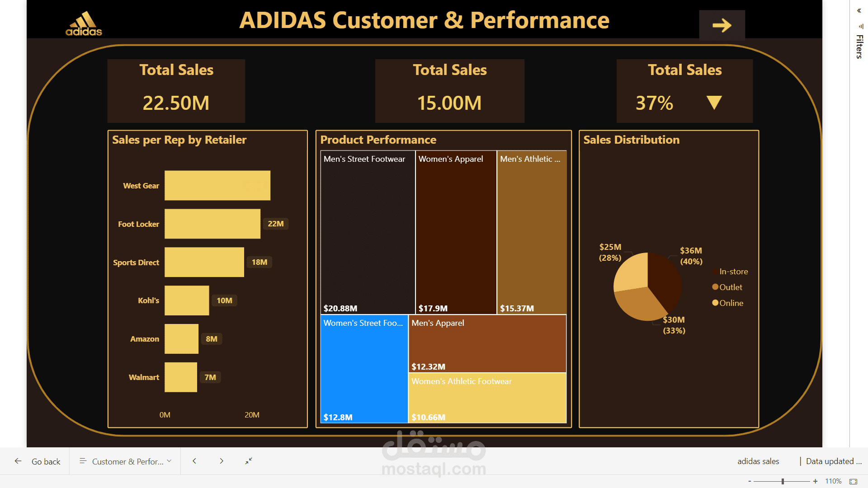Viewport: 868px width, 488px height.
Task: Select the Women's Street Footwear treemap tile
Action: (x=364, y=369)
